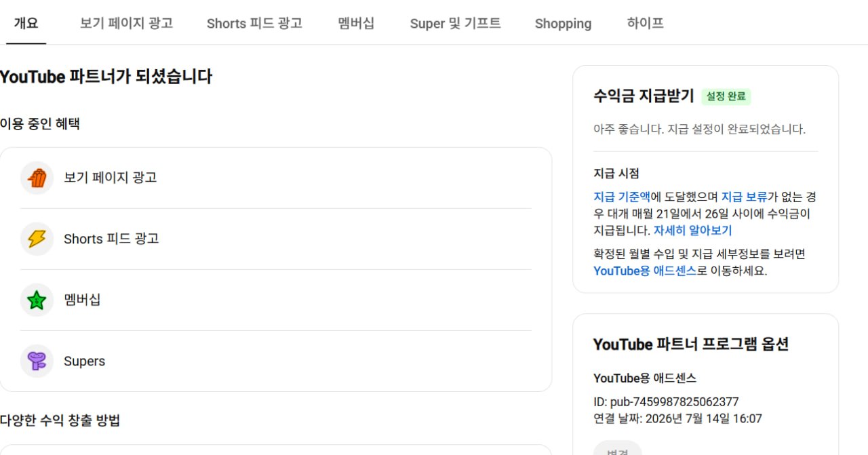Open the YouTube용 애드센스 link
The height and width of the screenshot is (455, 868).
click(x=645, y=271)
